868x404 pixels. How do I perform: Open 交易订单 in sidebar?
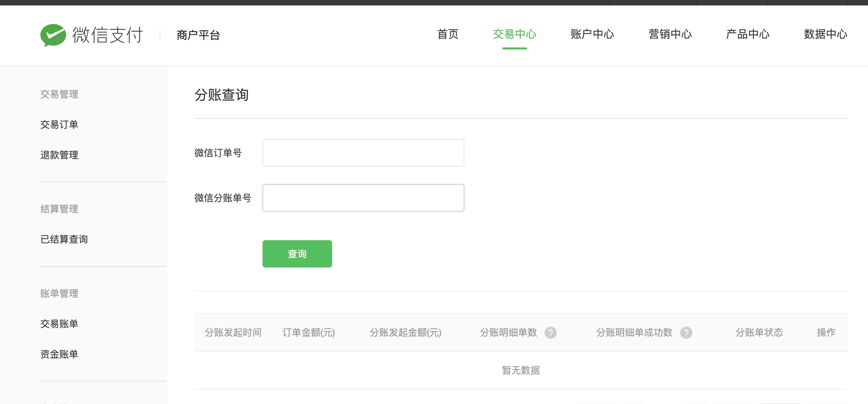coord(59,125)
